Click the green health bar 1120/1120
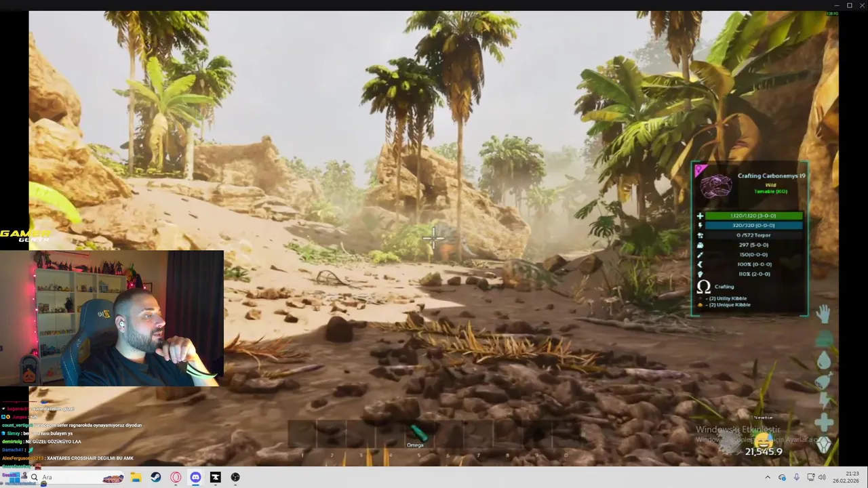This screenshot has height=488, width=868. click(753, 216)
